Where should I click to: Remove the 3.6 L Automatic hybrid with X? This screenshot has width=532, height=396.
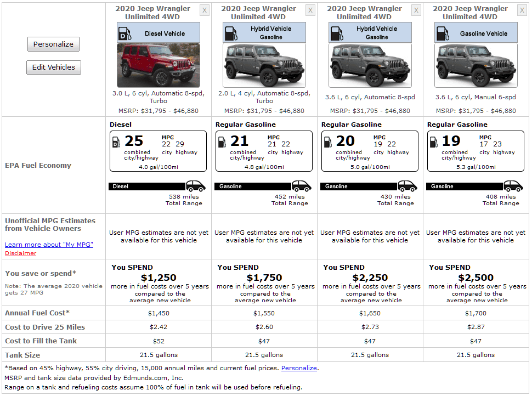(416, 10)
